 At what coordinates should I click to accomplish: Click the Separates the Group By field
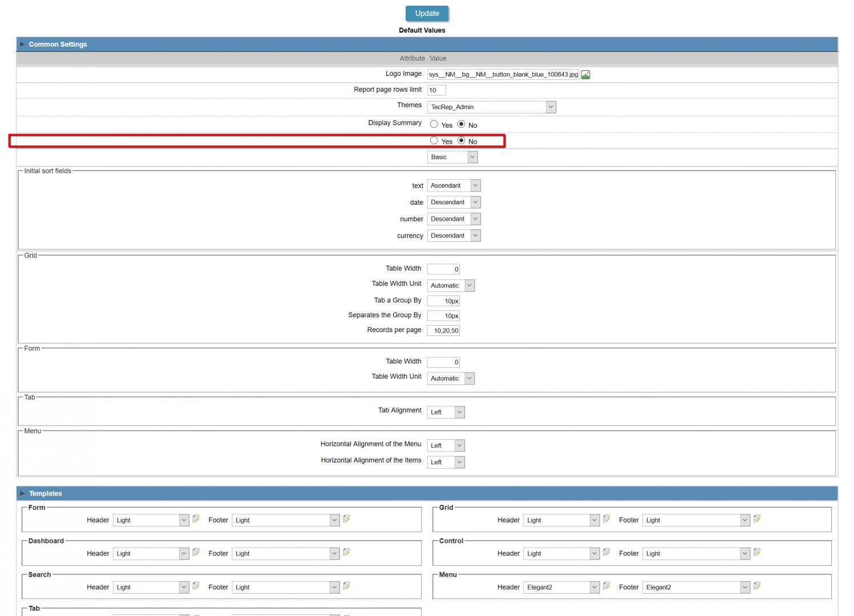[443, 316]
